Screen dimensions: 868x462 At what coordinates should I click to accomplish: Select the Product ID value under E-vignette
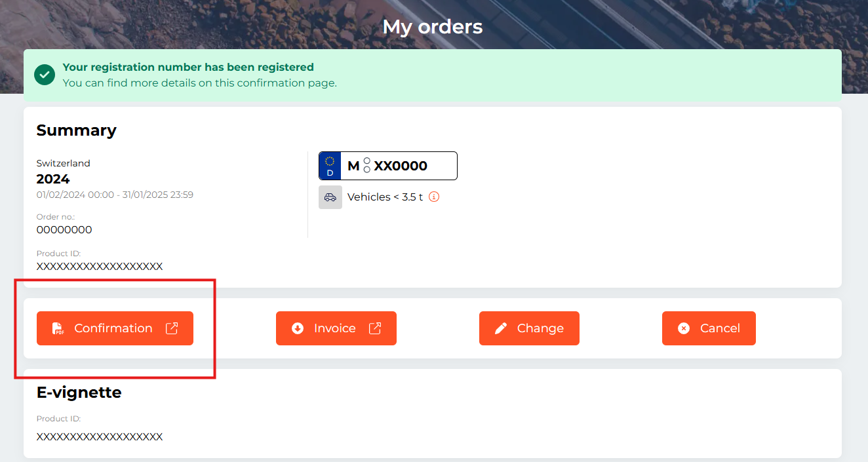coord(100,437)
